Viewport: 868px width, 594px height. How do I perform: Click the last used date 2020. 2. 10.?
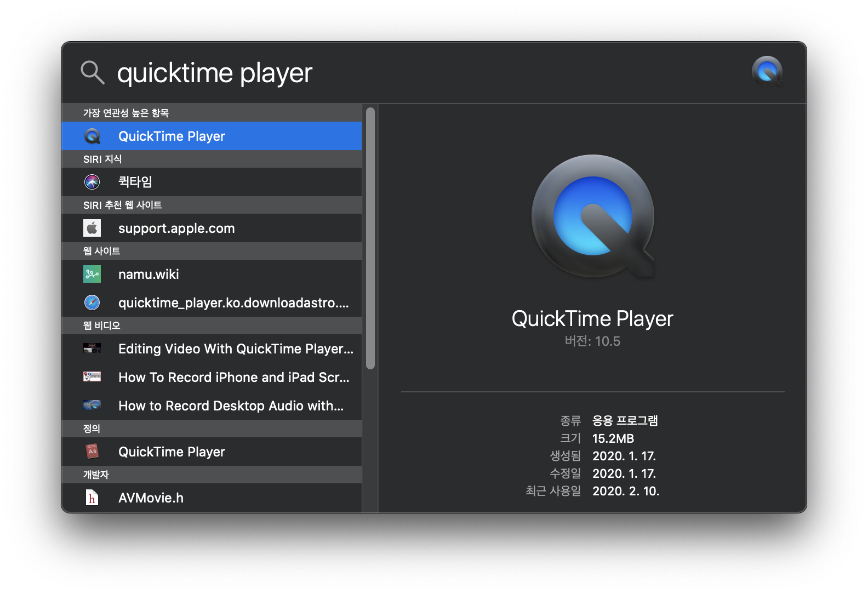[x=626, y=491]
